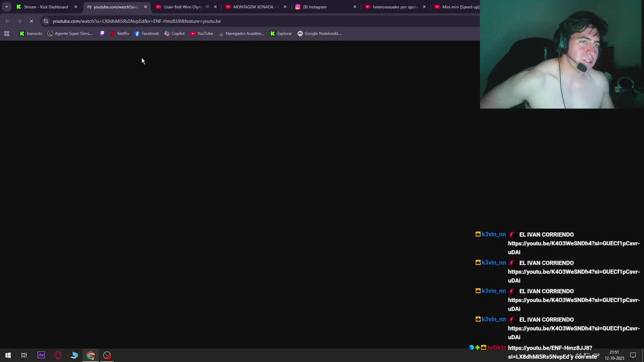Open the Copilot bookmark
Image resolution: width=644 pixels, height=362 pixels.
[175, 34]
